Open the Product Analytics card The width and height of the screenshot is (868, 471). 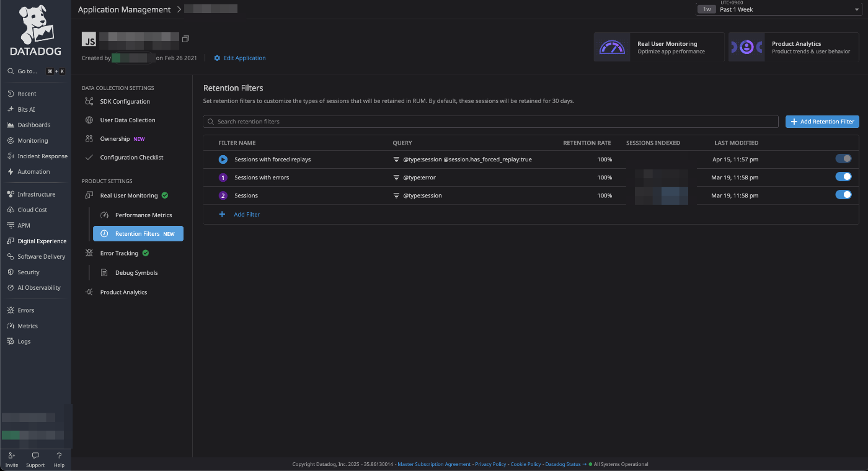pos(794,47)
